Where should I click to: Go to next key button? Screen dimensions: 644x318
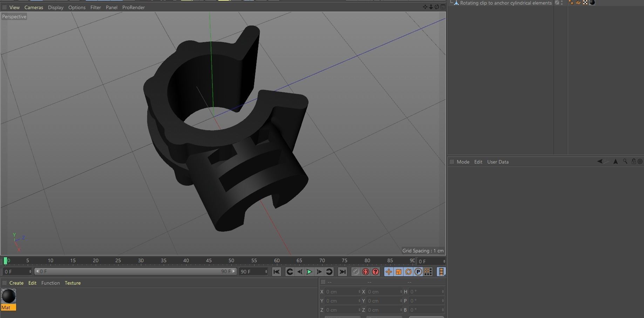click(329, 272)
